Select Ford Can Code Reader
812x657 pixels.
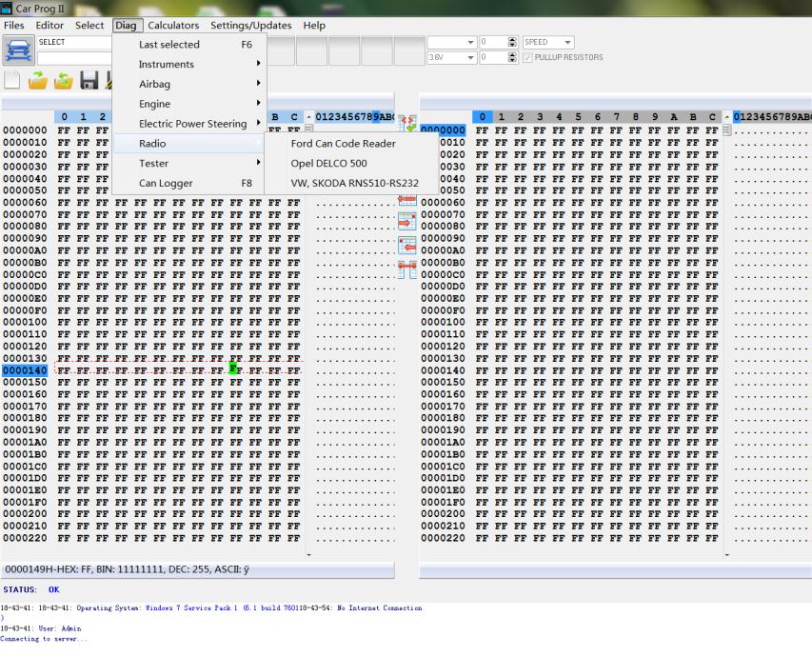(343, 144)
